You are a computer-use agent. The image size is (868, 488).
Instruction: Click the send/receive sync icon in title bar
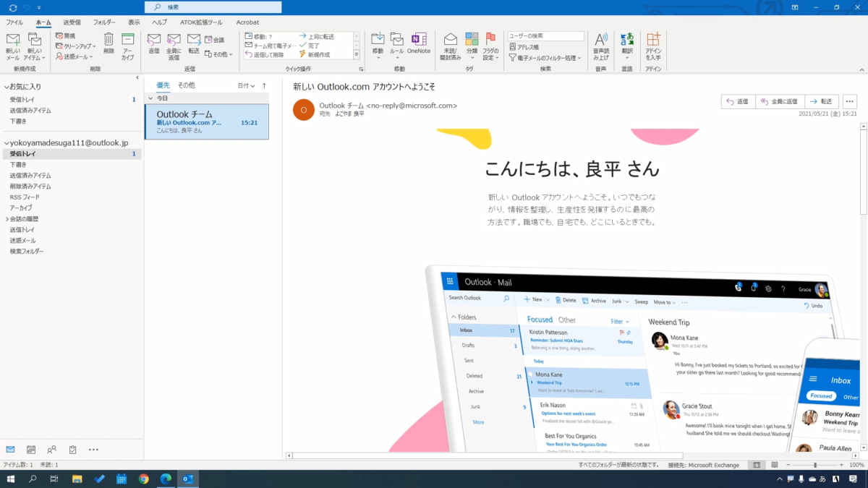[13, 7]
